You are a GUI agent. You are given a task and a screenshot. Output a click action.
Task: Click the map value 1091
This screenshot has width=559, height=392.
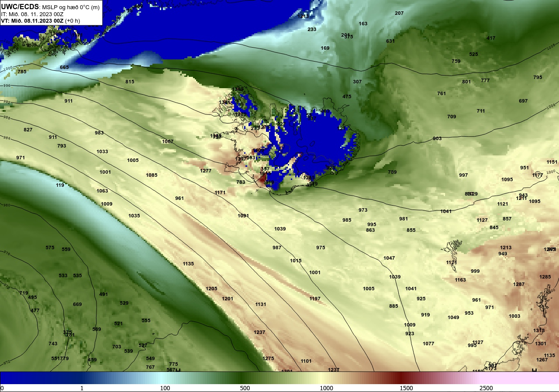(x=243, y=216)
